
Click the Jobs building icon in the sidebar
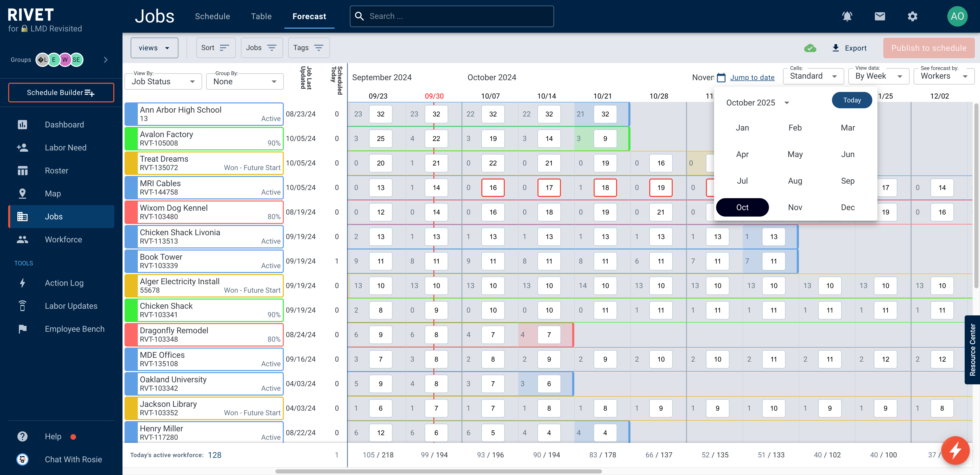(x=22, y=217)
